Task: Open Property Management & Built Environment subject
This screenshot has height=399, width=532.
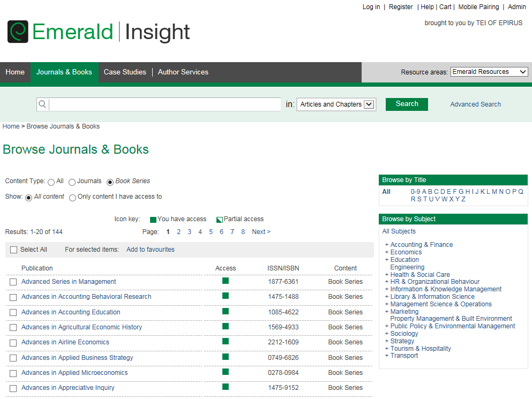Action: 451,319
